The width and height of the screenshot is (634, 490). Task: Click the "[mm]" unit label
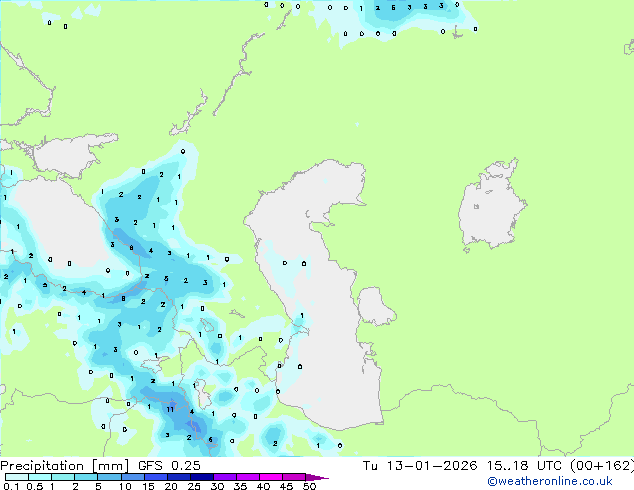(x=111, y=466)
